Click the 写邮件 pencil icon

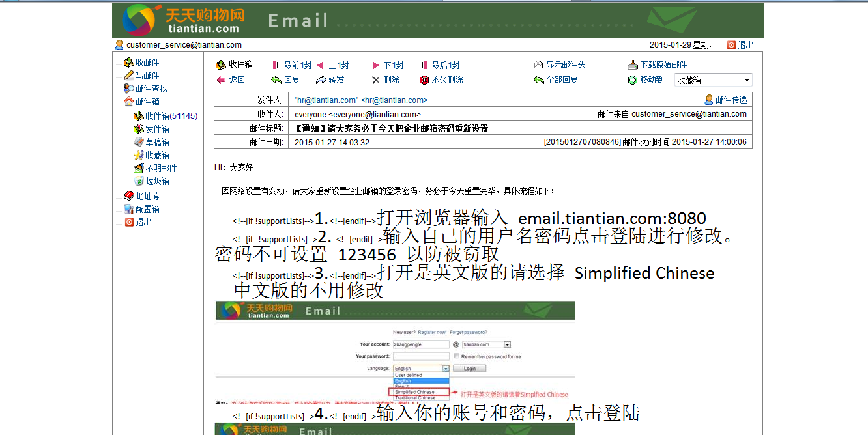click(x=129, y=76)
